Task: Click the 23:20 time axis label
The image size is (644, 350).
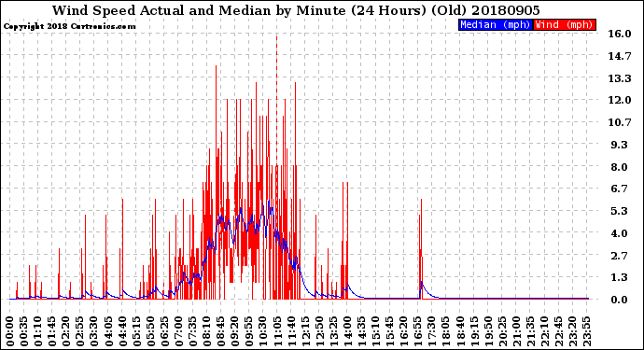Action: point(572,331)
